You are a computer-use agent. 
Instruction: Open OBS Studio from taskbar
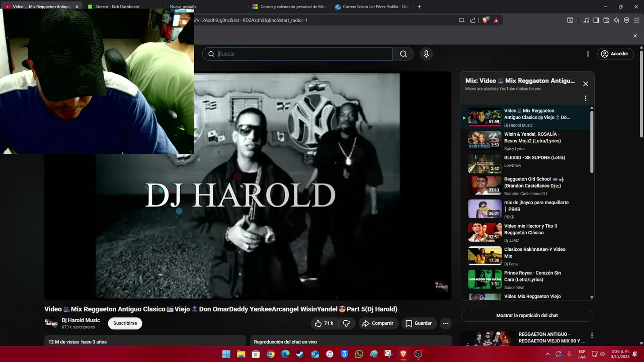pyautogui.click(x=418, y=354)
